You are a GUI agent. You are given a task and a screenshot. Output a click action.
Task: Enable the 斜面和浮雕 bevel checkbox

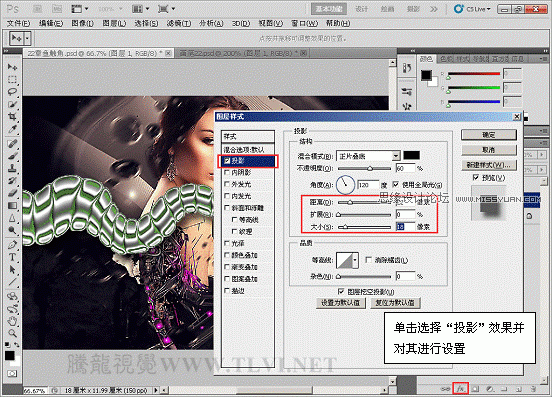[x=227, y=208]
